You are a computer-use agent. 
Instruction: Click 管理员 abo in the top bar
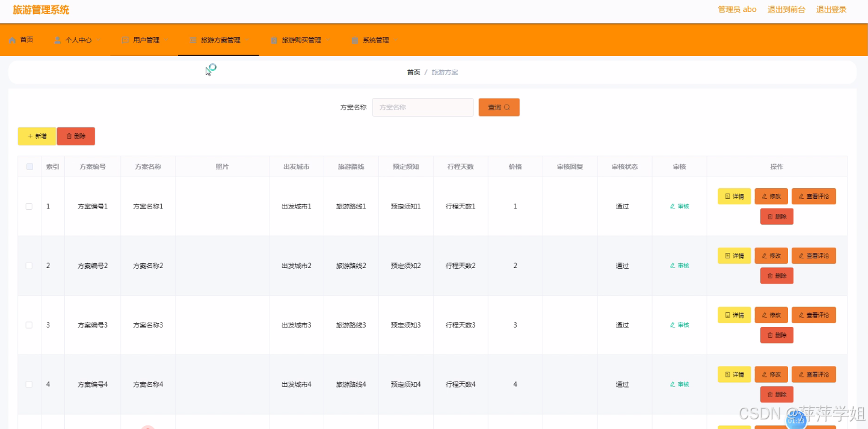(737, 10)
